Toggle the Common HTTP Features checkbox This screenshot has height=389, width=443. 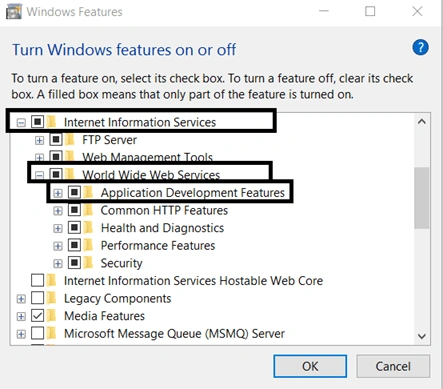click(x=74, y=210)
